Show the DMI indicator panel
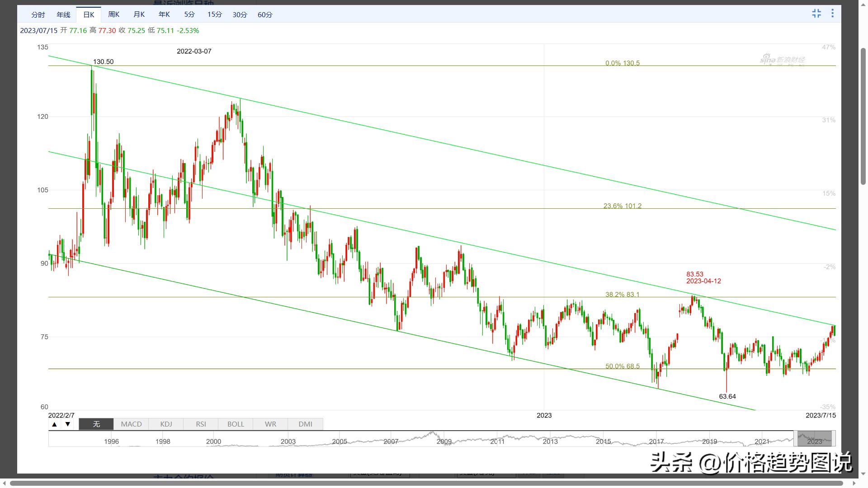 (x=305, y=424)
